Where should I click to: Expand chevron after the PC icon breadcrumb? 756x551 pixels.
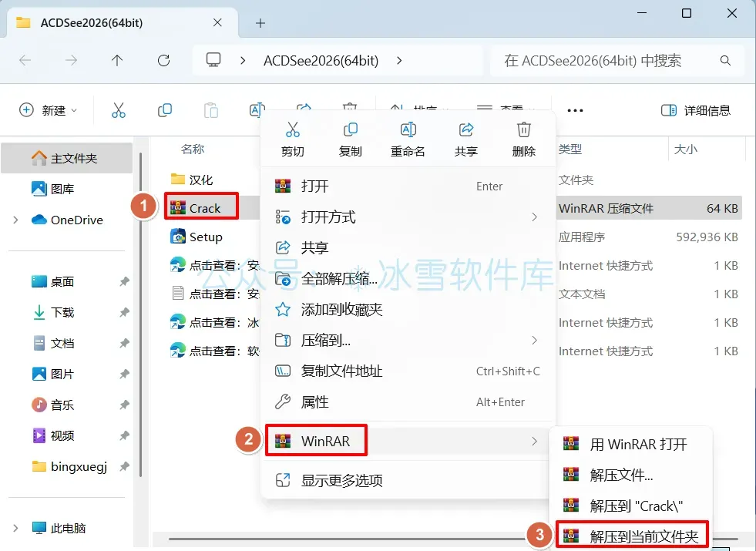coord(243,61)
